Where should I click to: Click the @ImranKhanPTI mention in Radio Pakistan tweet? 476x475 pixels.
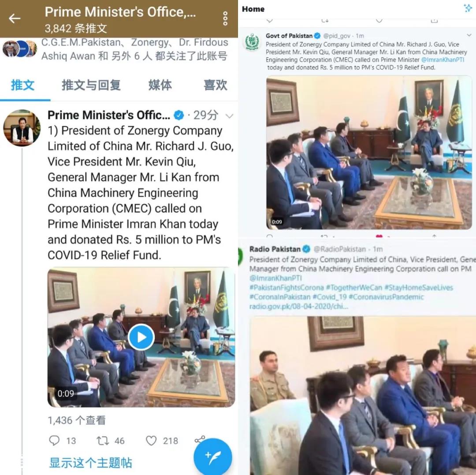point(275,278)
